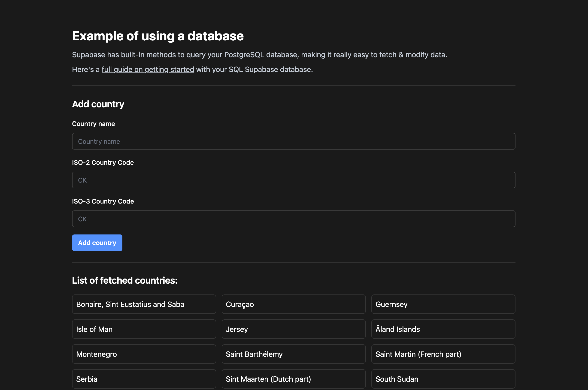Click the 'Add country' section heading
Viewport: 588px width, 390px height.
click(x=98, y=104)
